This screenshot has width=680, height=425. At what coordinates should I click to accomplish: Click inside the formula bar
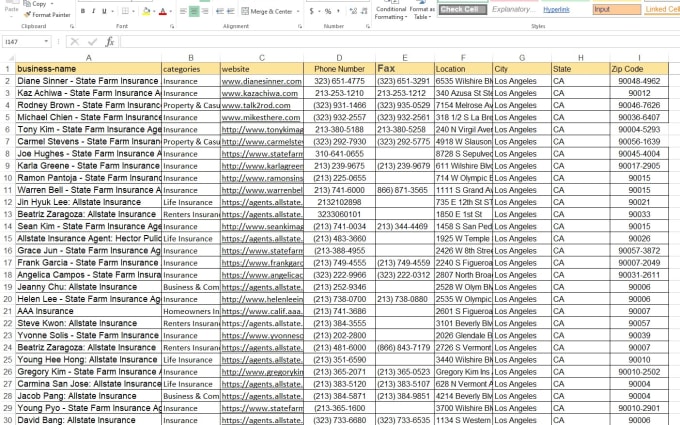tap(399, 42)
